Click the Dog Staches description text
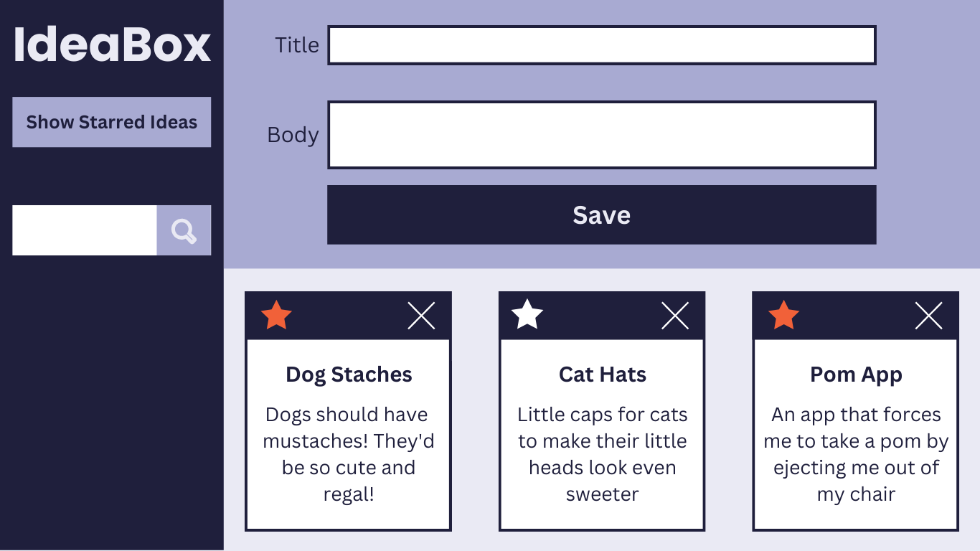980x551 pixels. (349, 454)
